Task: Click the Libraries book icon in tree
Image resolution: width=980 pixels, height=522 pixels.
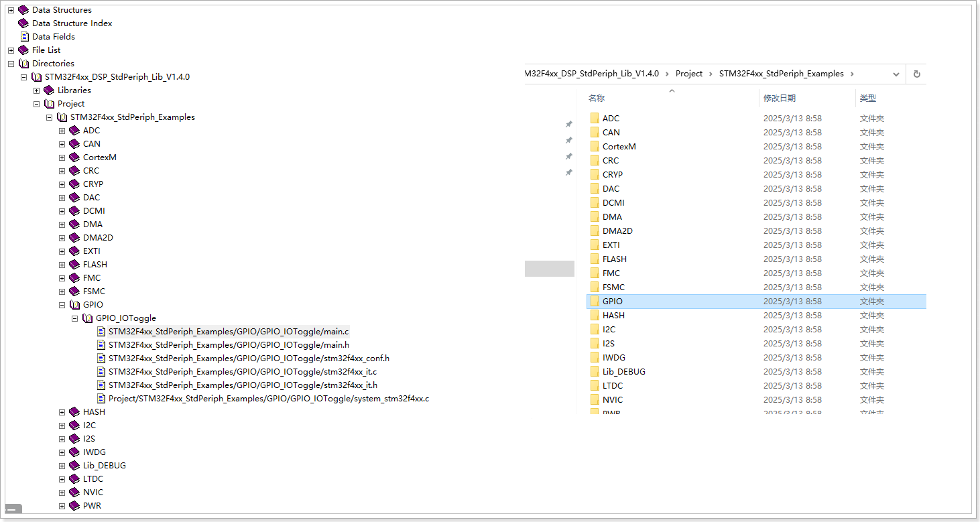Action: tap(49, 90)
